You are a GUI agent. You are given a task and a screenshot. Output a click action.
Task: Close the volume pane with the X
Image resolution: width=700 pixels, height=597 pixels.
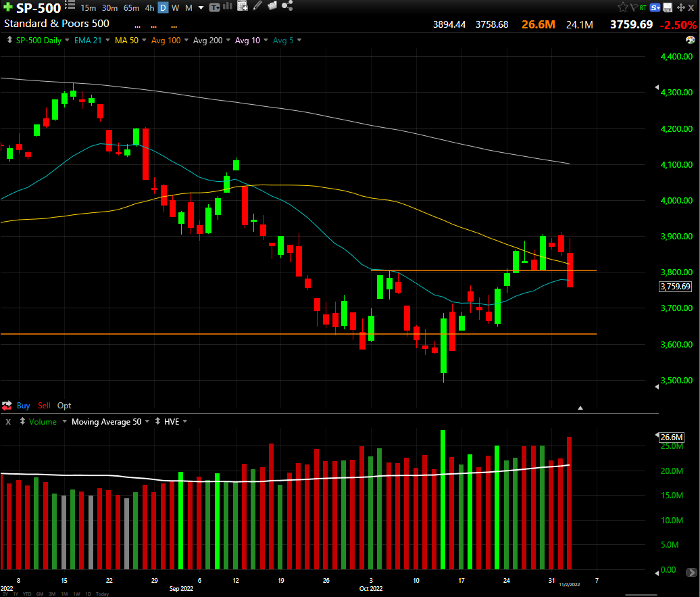click(8, 422)
